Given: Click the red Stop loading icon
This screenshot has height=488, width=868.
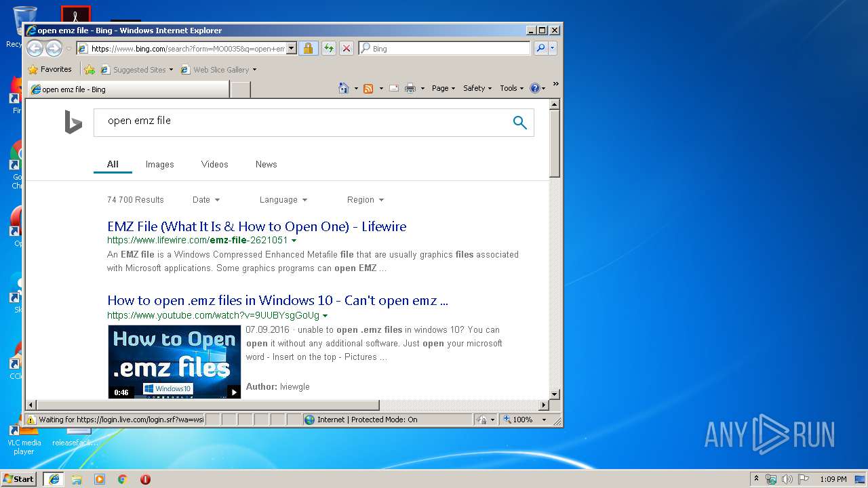Looking at the screenshot, I should [x=347, y=48].
